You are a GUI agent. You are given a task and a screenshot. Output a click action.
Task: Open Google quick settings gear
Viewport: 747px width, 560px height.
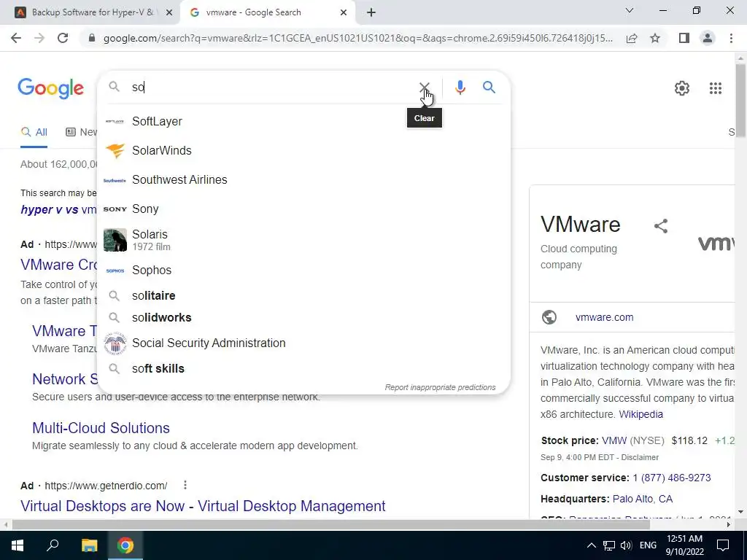click(x=682, y=88)
